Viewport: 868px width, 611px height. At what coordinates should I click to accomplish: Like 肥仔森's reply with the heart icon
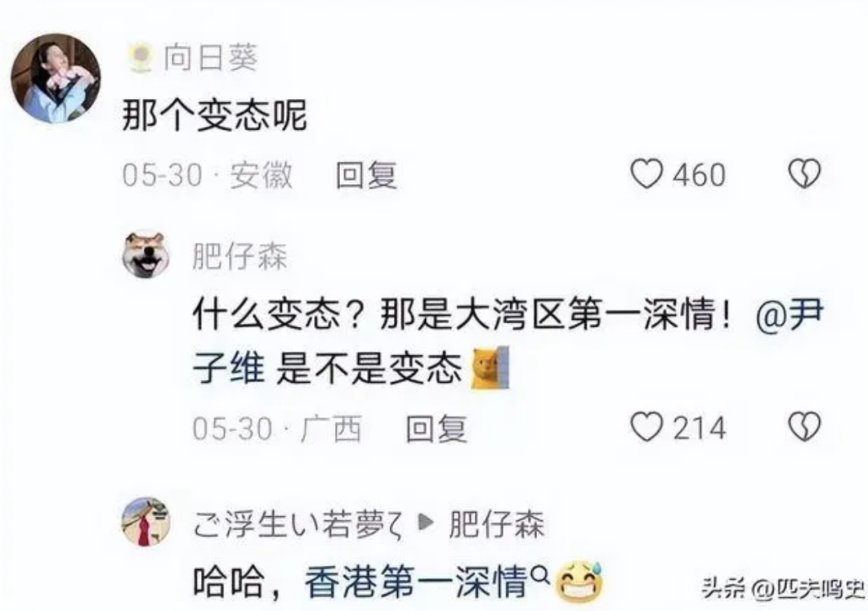646,427
